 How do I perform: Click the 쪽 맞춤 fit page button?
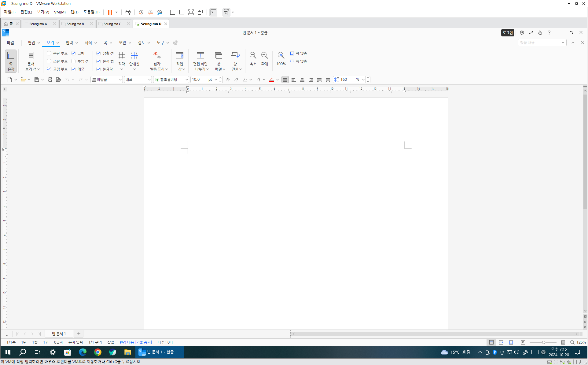pos(298,53)
